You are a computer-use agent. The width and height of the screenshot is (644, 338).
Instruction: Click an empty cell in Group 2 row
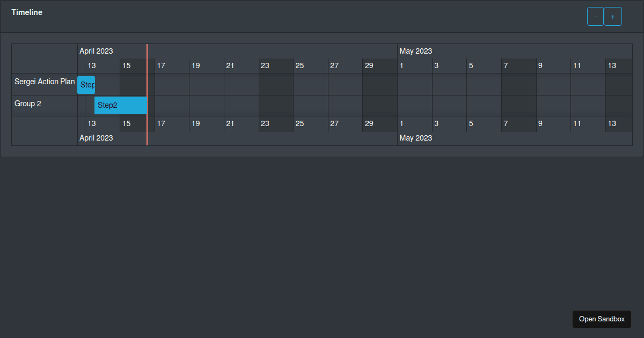241,105
